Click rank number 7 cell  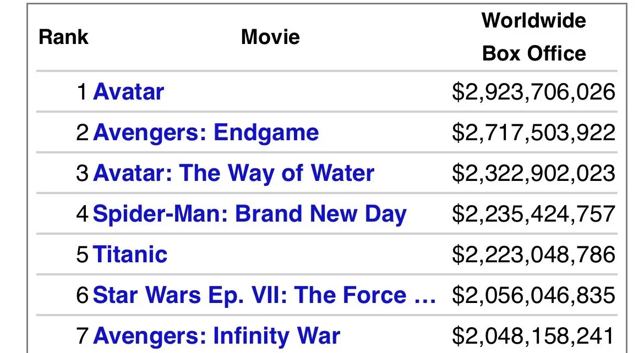(82, 336)
